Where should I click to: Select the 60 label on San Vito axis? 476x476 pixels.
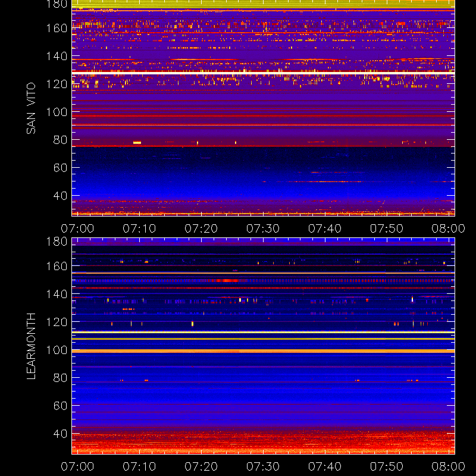60,168
